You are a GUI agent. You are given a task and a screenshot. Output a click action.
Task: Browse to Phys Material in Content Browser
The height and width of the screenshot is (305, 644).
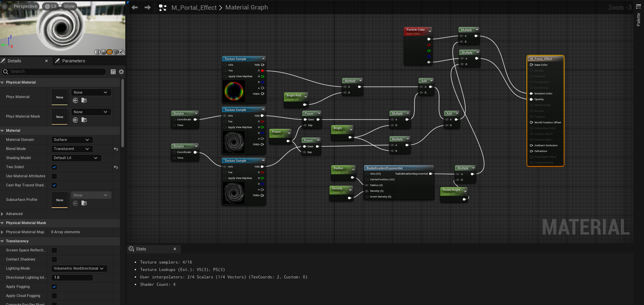84,100
